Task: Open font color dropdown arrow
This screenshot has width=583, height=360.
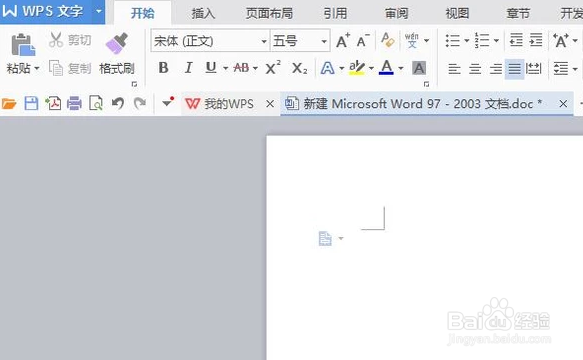Action: click(400, 68)
